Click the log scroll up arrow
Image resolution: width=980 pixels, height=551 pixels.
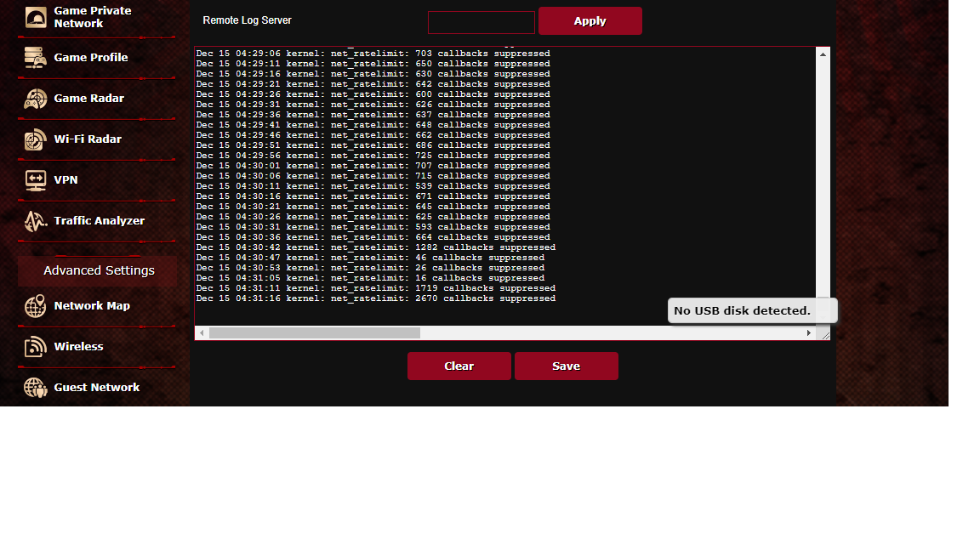click(823, 54)
